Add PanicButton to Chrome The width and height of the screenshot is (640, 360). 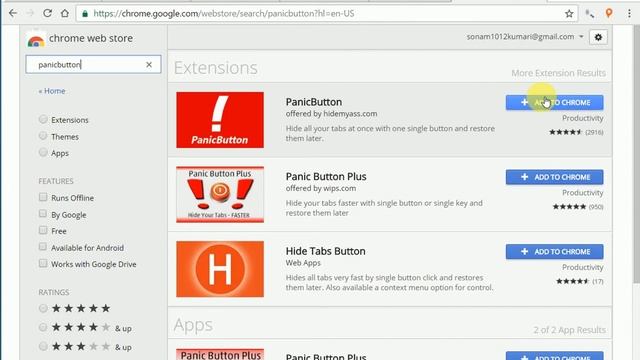pyautogui.click(x=554, y=102)
